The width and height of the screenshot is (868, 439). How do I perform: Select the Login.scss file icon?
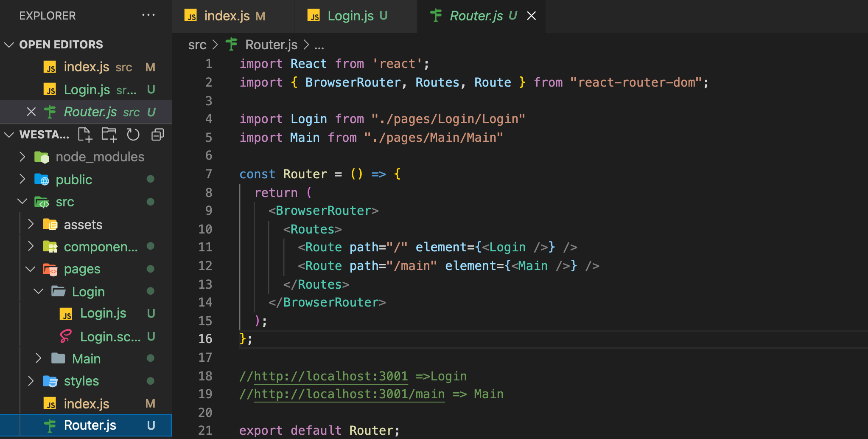pyautogui.click(x=66, y=336)
